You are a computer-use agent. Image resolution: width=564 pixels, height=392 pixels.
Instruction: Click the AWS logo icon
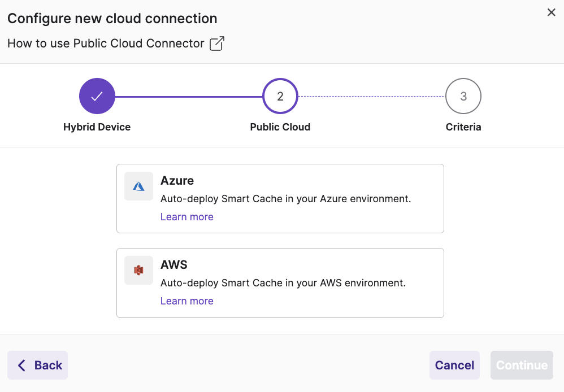click(139, 271)
